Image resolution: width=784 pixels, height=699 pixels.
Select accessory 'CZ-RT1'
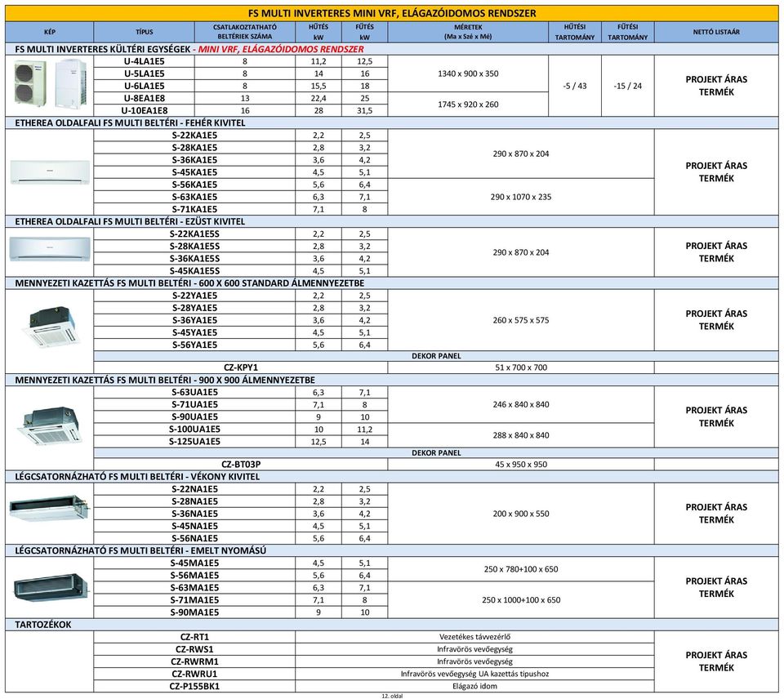coord(194,637)
